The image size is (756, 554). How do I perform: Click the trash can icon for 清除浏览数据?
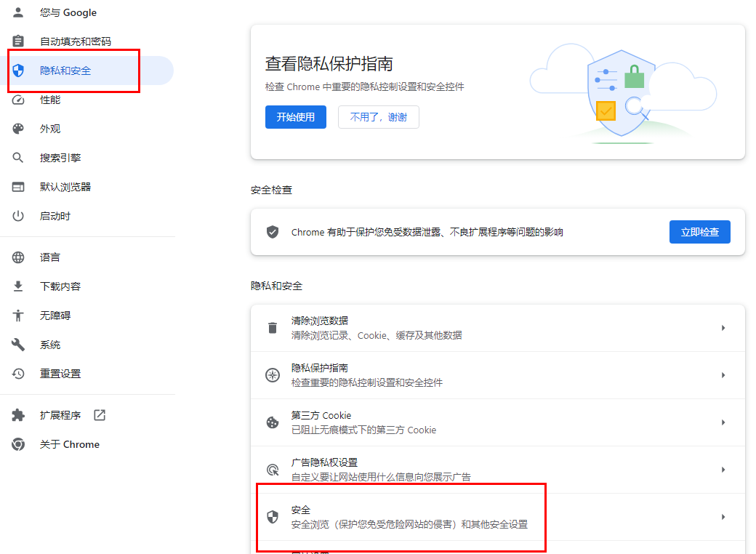point(273,328)
